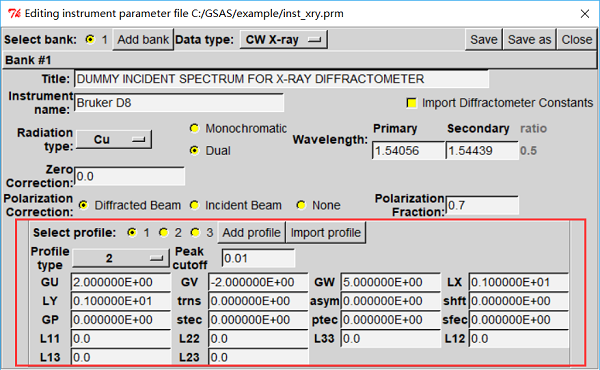600x370 pixels.
Task: Select profile 2 radio button
Action: coord(164,232)
